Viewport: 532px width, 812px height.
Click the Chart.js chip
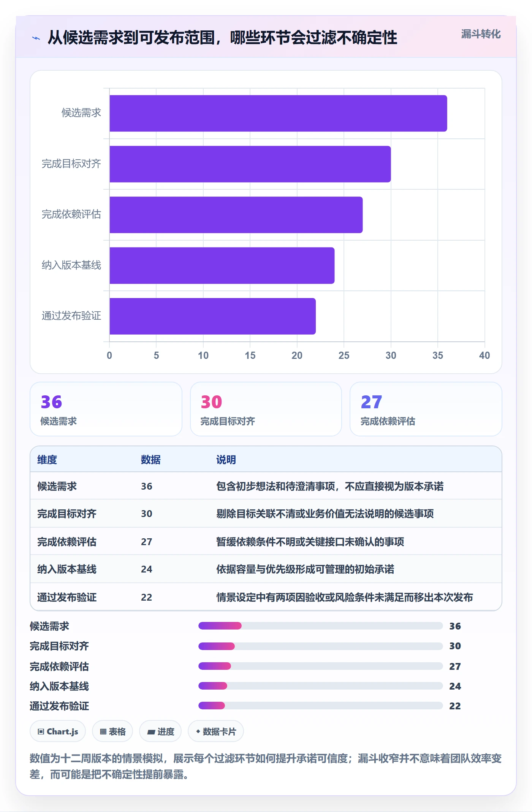click(58, 731)
